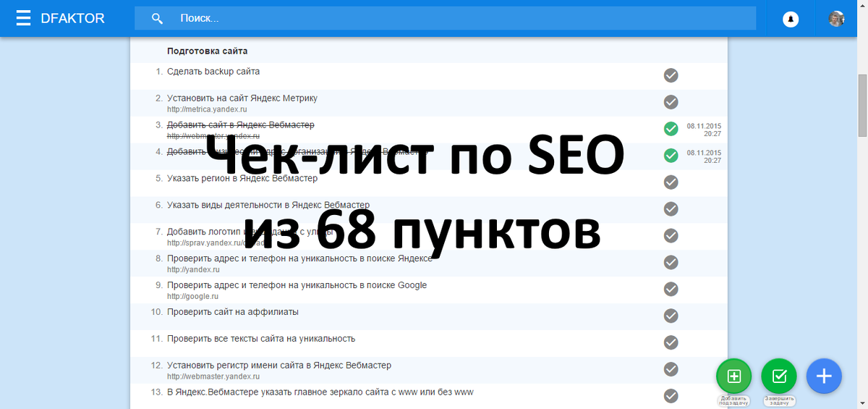Click the page scrollbar thumb
868x409 pixels.
pyautogui.click(x=862, y=105)
